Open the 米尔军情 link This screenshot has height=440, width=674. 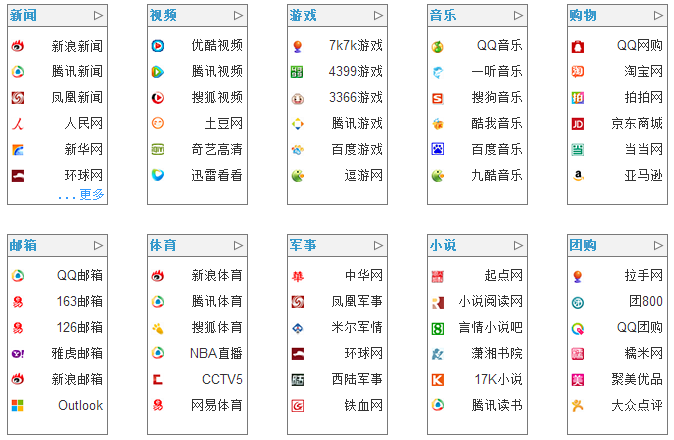point(357,327)
